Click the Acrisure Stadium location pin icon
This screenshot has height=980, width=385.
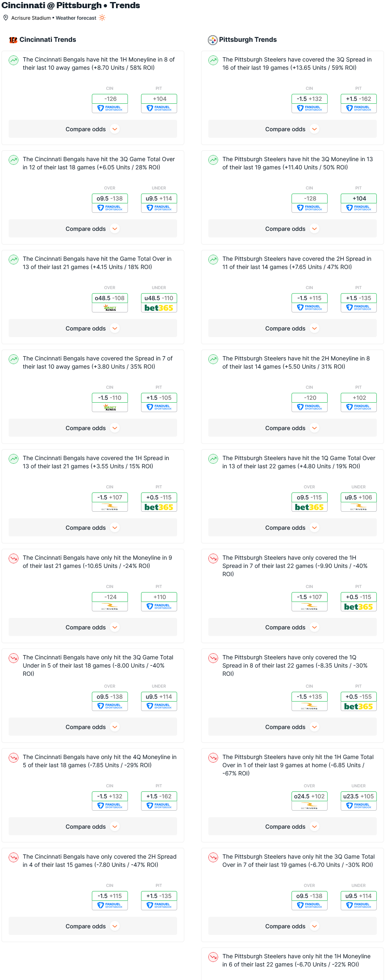(x=6, y=18)
